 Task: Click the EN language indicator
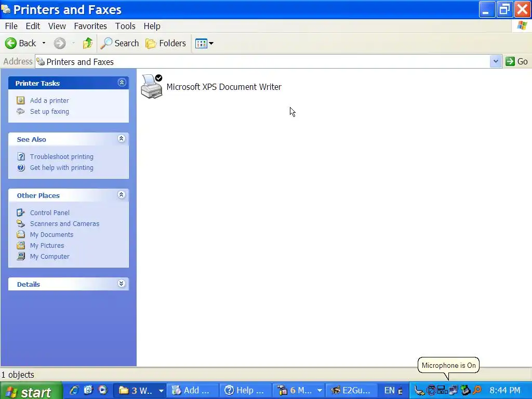point(389,391)
